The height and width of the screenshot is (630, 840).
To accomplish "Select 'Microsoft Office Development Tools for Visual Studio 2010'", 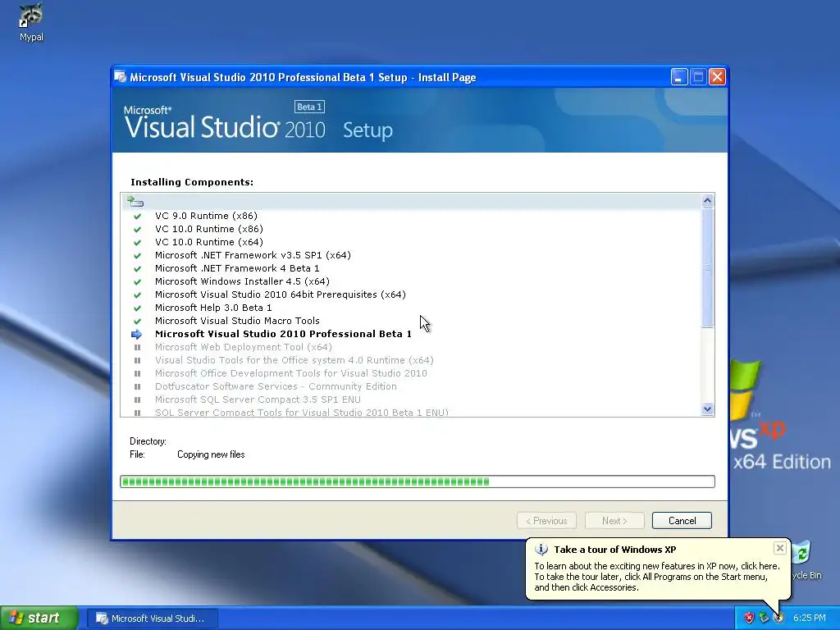I will [291, 373].
